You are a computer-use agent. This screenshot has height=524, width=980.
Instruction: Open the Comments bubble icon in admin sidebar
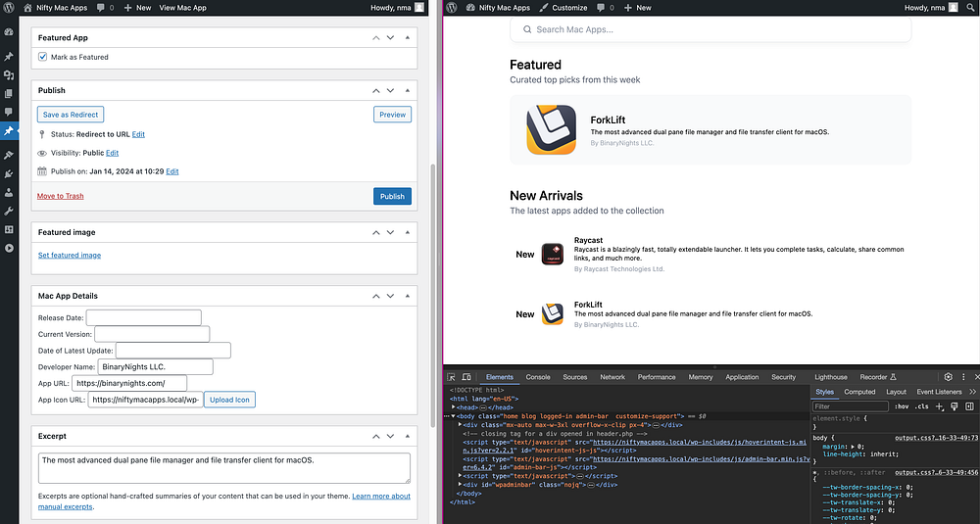coord(9,112)
